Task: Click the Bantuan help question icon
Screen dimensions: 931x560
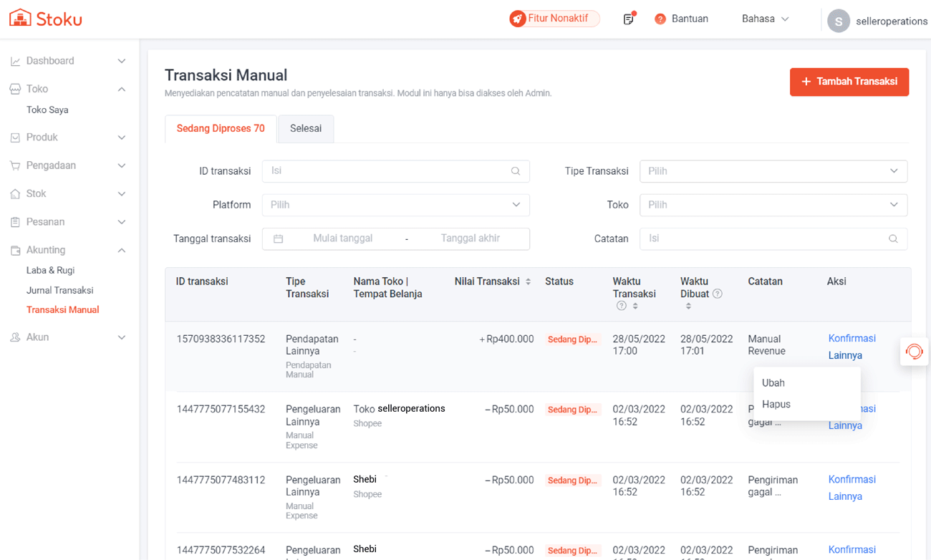Action: [660, 19]
